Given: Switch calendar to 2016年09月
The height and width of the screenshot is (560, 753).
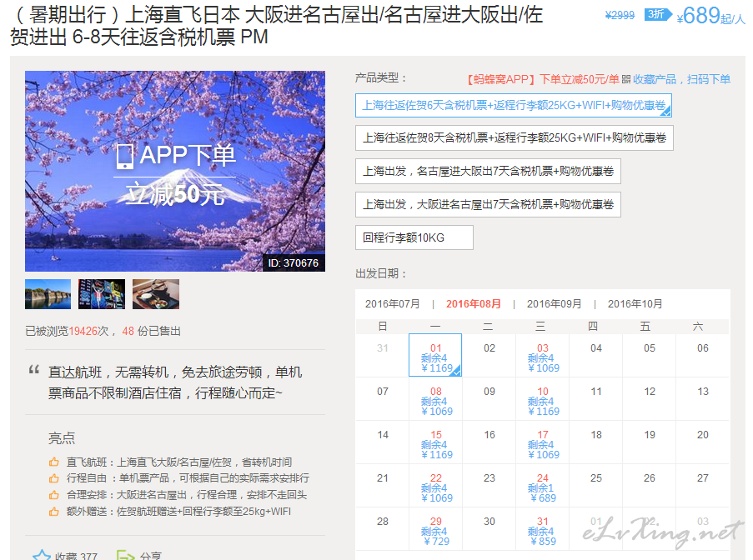Looking at the screenshot, I should (x=555, y=304).
